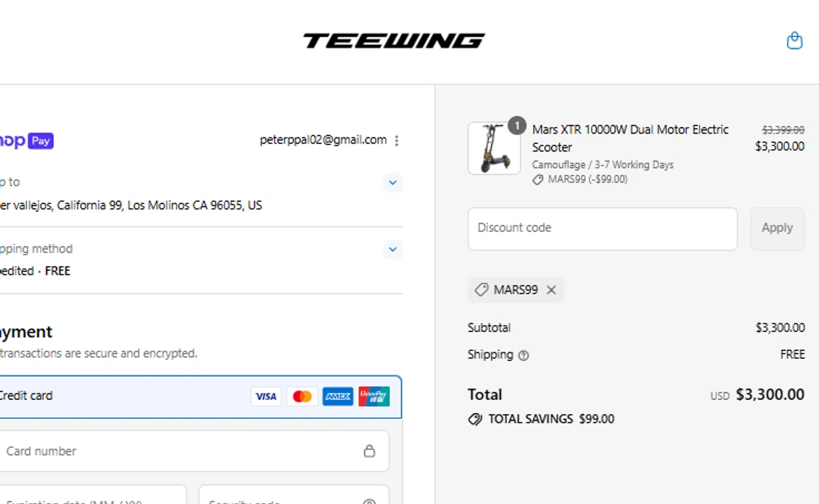The image size is (819, 504).
Task: Expand the shipping method section
Action: click(393, 250)
